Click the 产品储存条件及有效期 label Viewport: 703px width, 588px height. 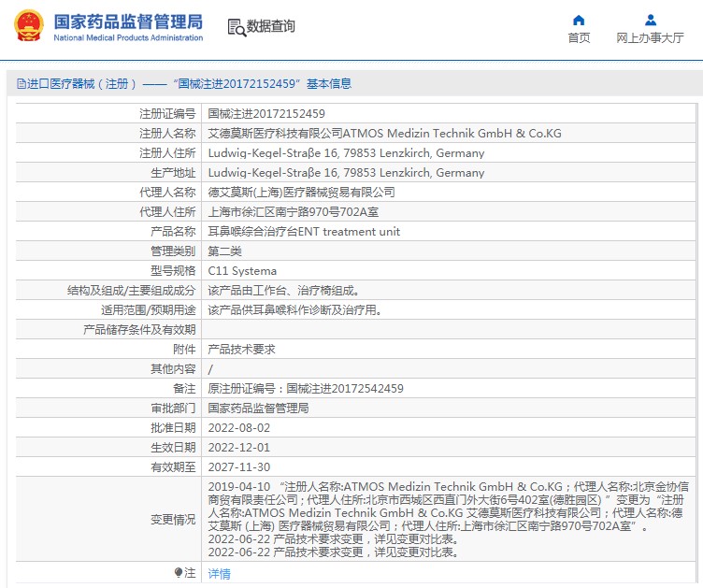tap(139, 330)
